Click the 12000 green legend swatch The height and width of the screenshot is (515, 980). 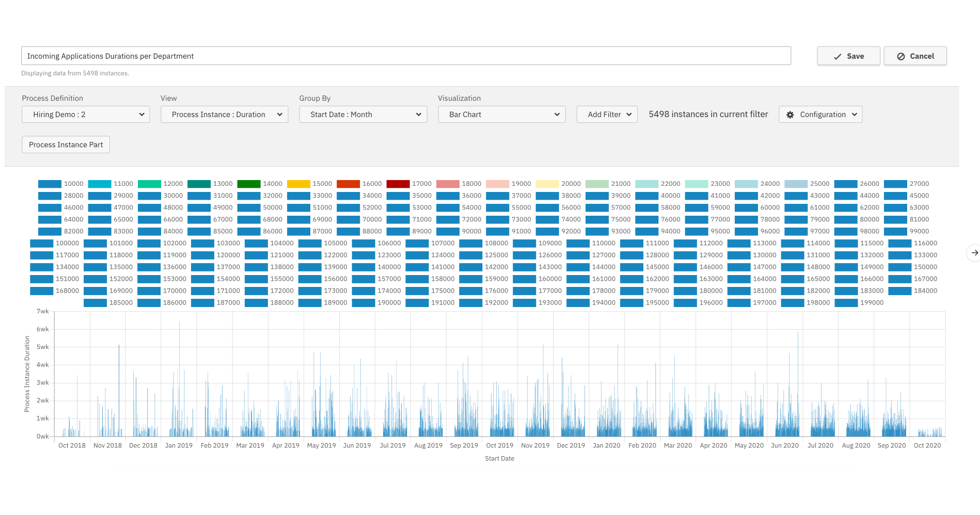click(149, 184)
